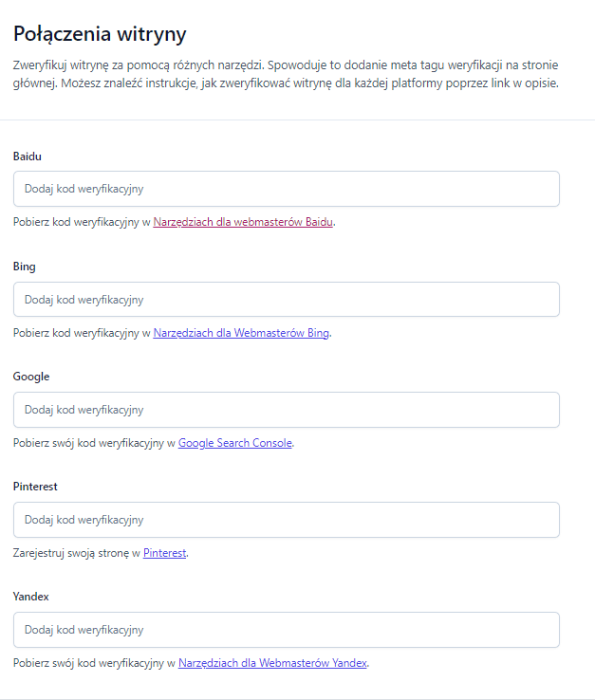
Task: Click the Bing field label
Action: [x=24, y=267]
